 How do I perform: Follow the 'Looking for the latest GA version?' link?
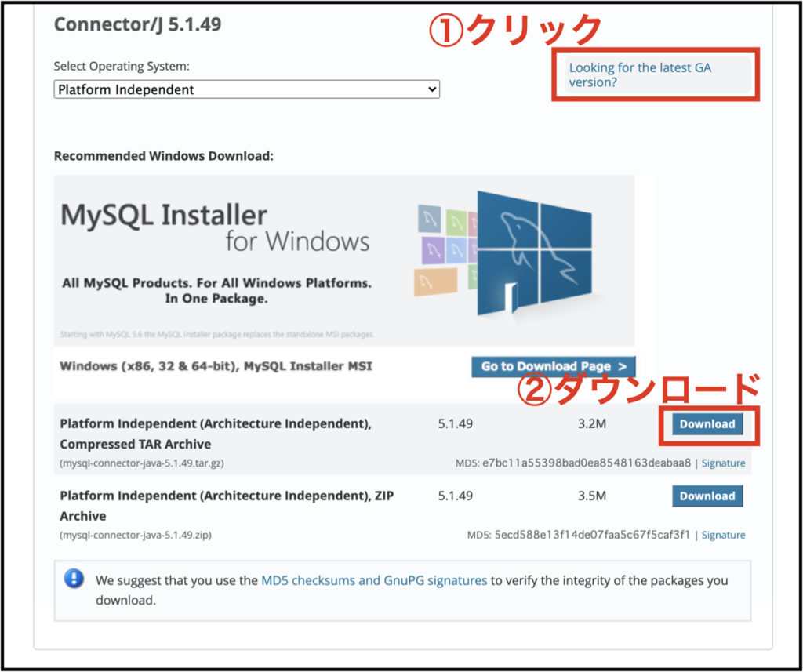(640, 74)
